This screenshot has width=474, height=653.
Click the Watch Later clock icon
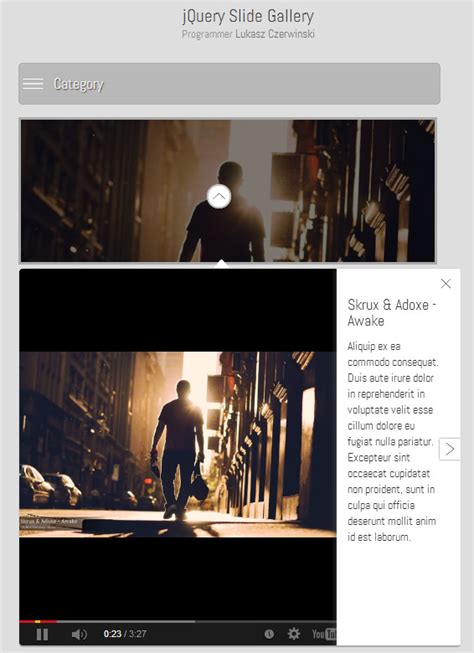click(269, 634)
